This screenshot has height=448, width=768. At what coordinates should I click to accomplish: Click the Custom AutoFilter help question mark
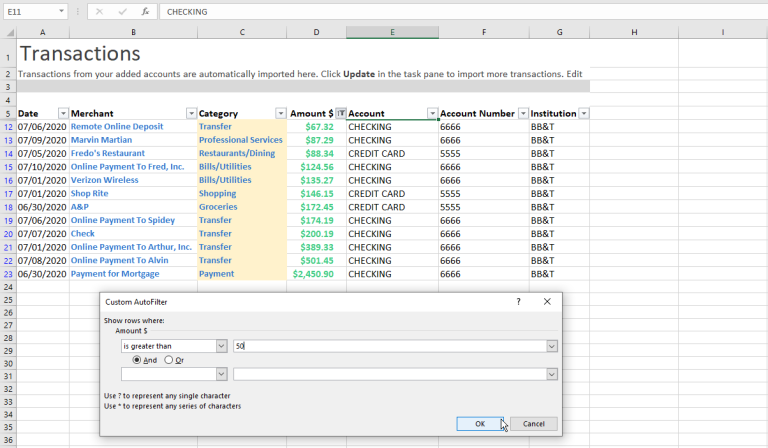pyautogui.click(x=518, y=302)
